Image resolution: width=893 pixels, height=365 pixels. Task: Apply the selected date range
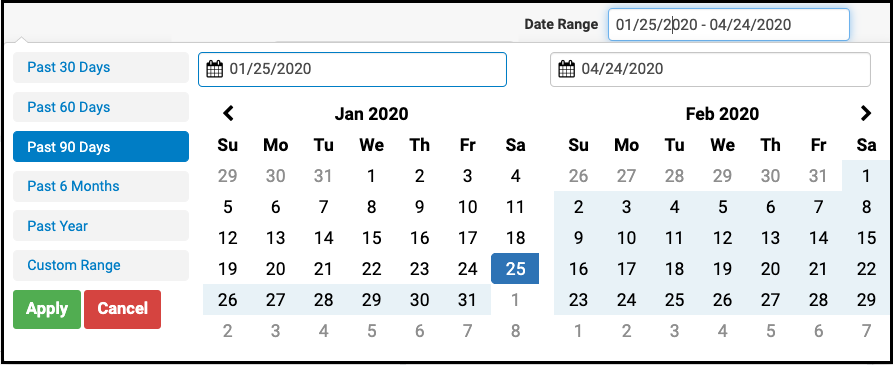(x=47, y=309)
